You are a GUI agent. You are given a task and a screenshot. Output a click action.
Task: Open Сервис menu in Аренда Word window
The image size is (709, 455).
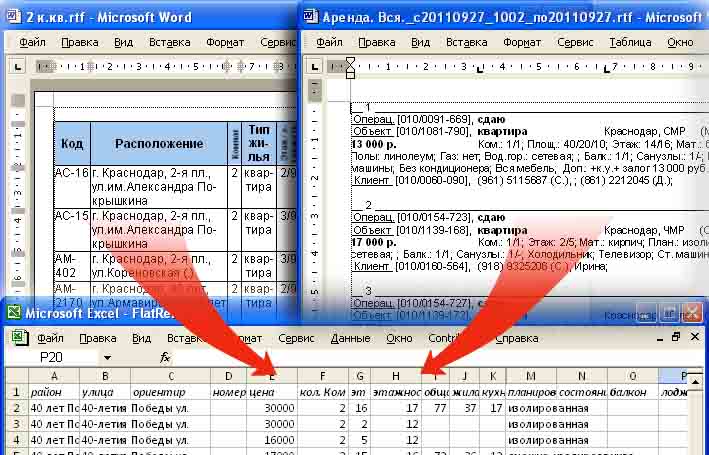[575, 43]
